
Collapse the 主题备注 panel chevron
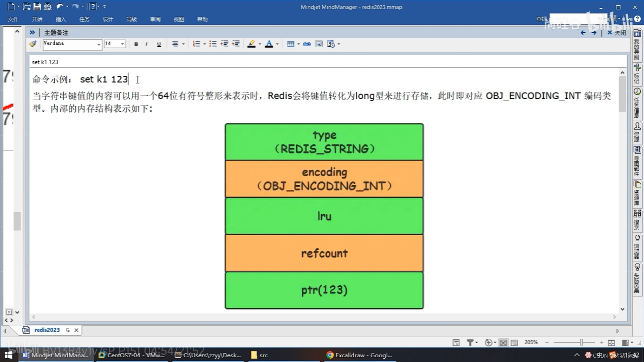click(32, 33)
